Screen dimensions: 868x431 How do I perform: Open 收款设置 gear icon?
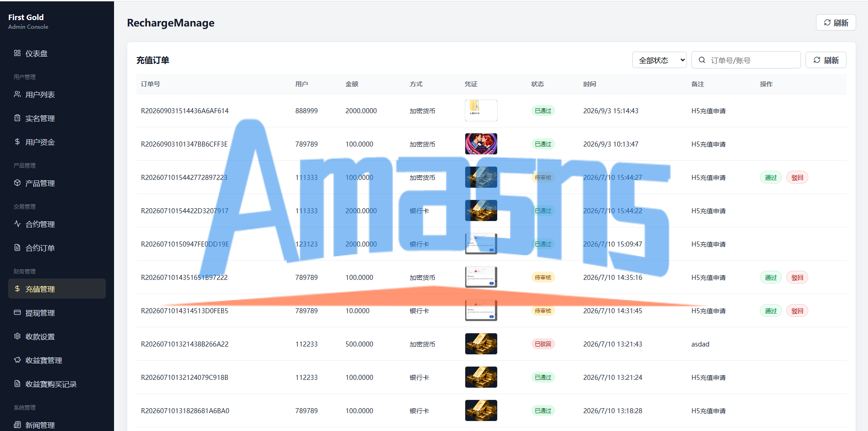(17, 336)
